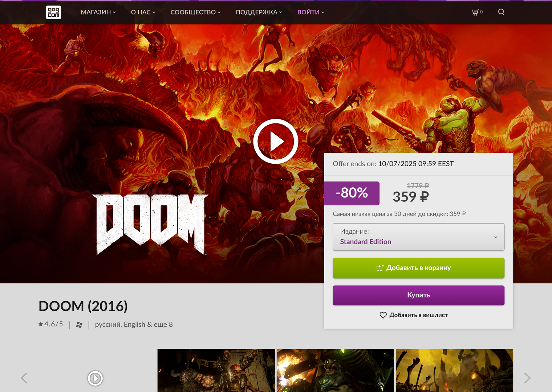Open the shopping cart icon
This screenshot has width=552, height=392.
(476, 12)
